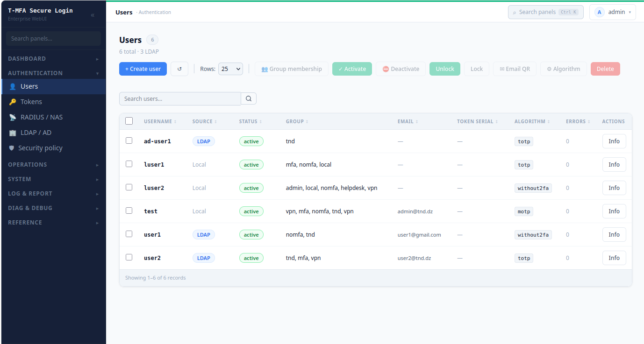Click the sidebar Search panels field

[x=53, y=38]
